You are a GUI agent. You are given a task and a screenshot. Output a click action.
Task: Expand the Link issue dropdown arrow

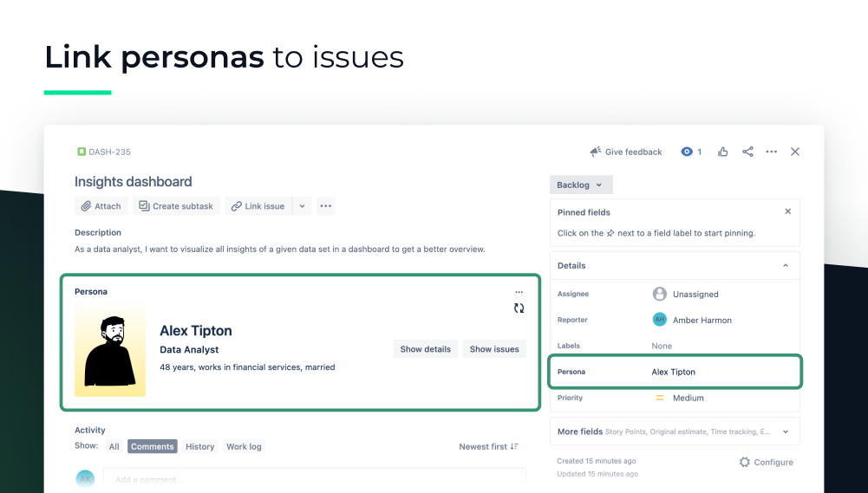(x=302, y=206)
